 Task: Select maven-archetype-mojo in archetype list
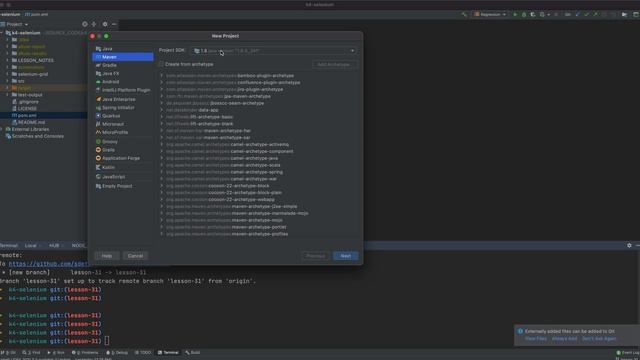click(224, 220)
